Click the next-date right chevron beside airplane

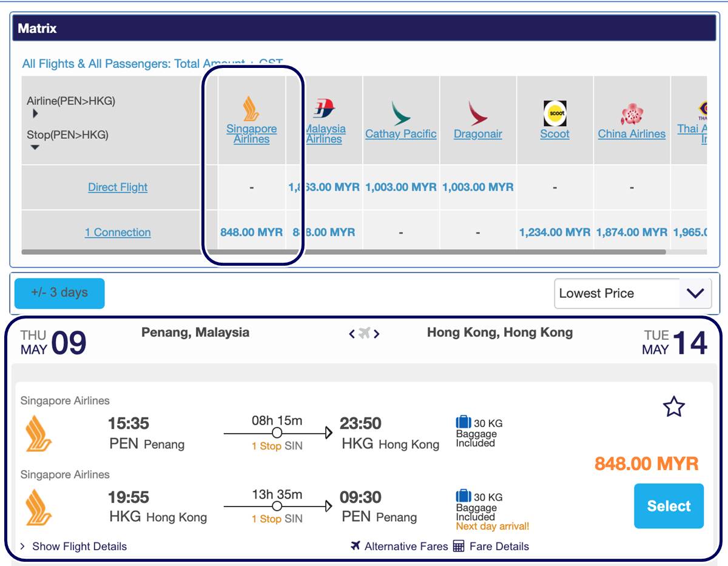(x=376, y=334)
